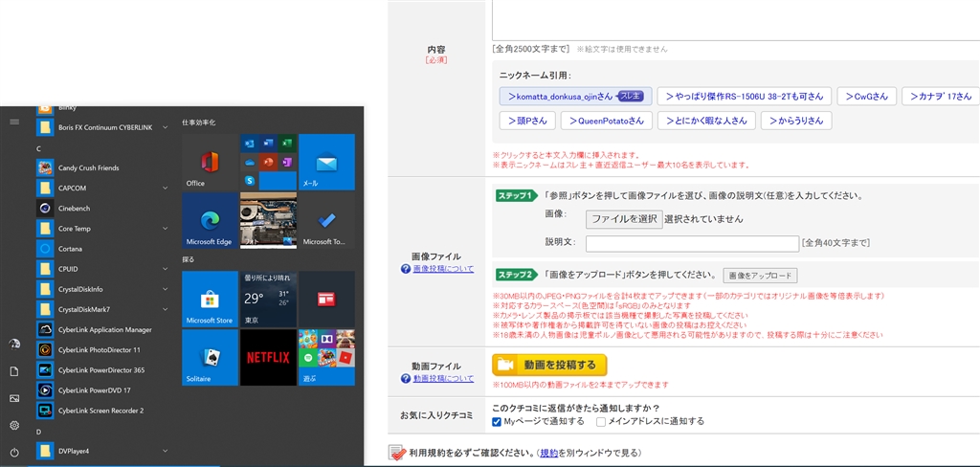Viewport: 980px width, 467px height.
Task: Click the 探る tile group header
Action: click(x=189, y=259)
